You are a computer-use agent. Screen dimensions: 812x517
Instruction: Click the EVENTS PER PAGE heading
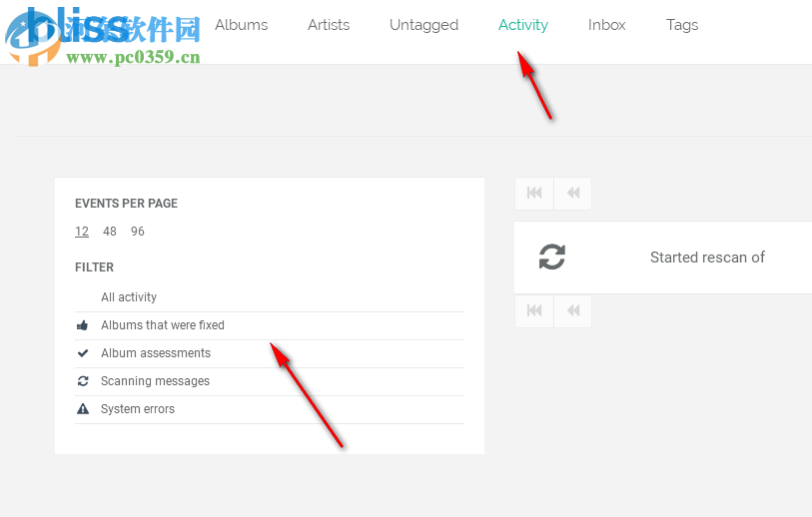[127, 204]
